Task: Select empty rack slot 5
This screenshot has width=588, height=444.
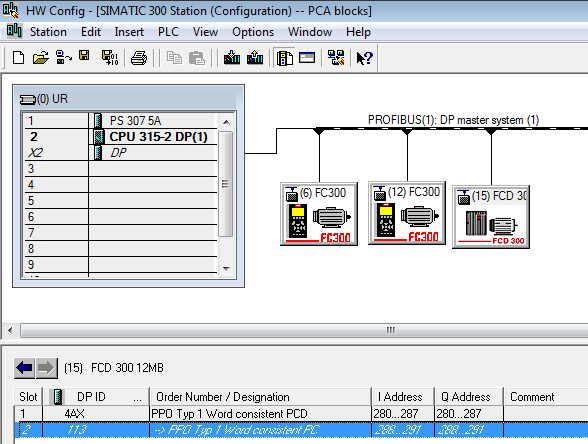Action: [121, 201]
